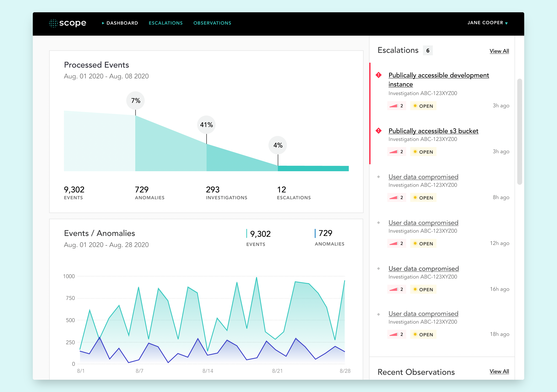Click red alert diamond beside development instance escalation

[379, 75]
